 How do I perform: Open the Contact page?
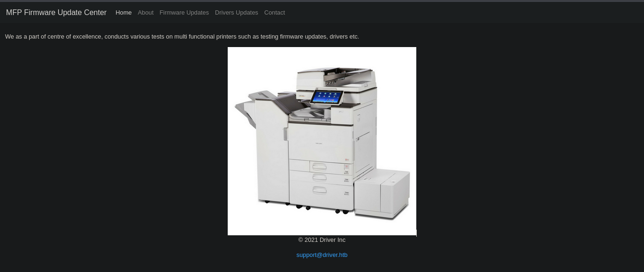274,13
